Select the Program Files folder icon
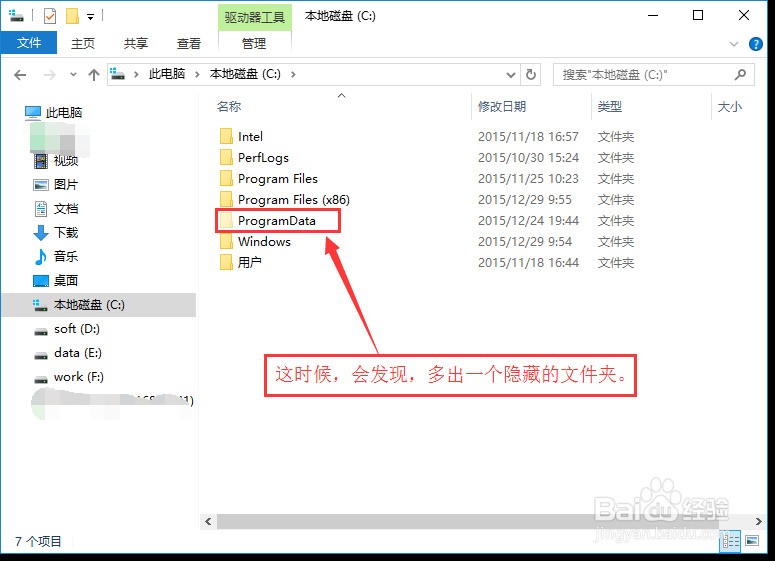 pyautogui.click(x=226, y=178)
